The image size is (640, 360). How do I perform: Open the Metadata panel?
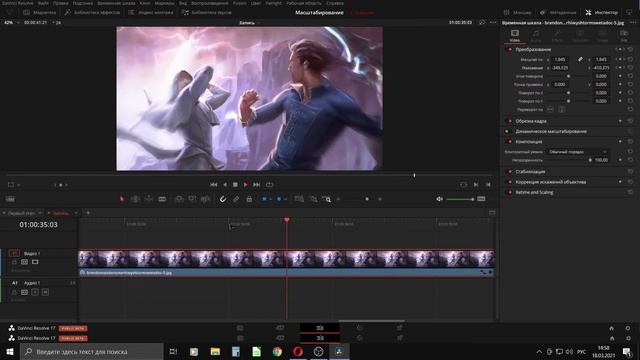558,13
